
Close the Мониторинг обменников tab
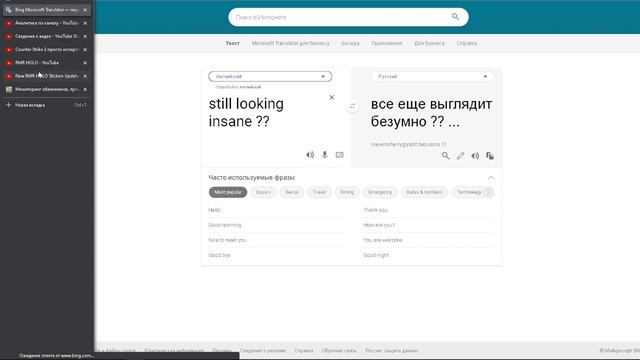[85, 89]
